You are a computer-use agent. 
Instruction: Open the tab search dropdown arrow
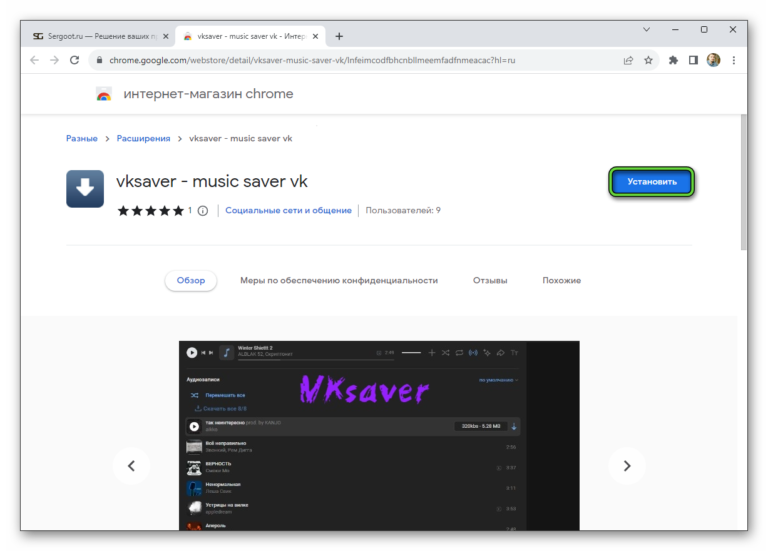647,29
